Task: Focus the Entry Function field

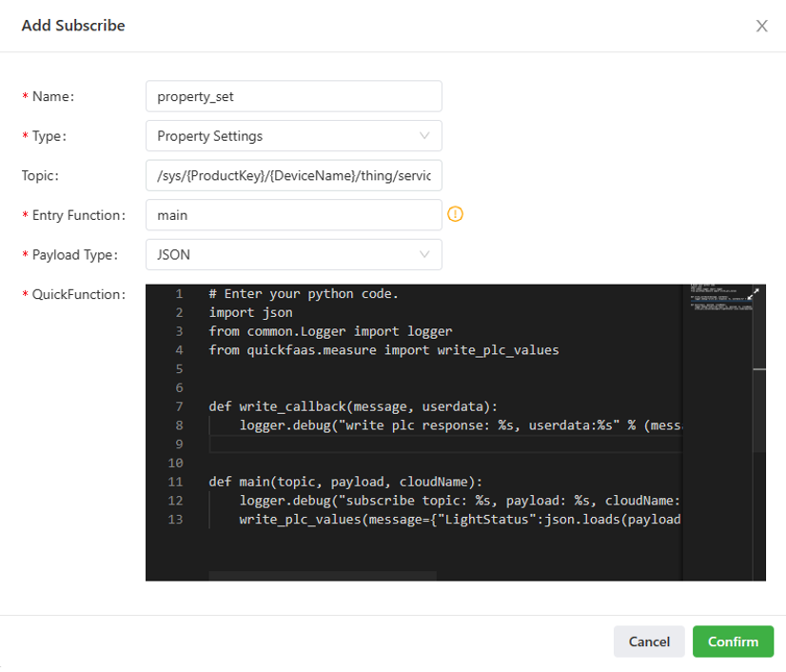Action: [x=293, y=215]
